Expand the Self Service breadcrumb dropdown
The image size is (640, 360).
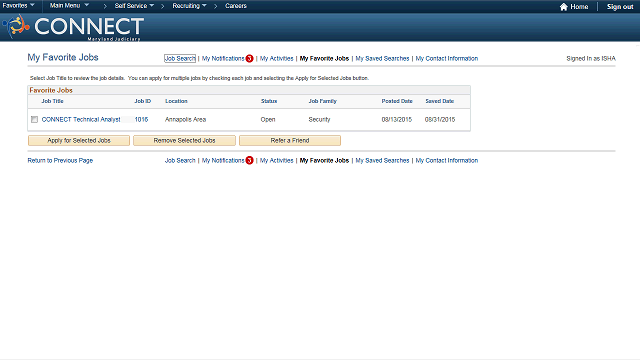(134, 6)
